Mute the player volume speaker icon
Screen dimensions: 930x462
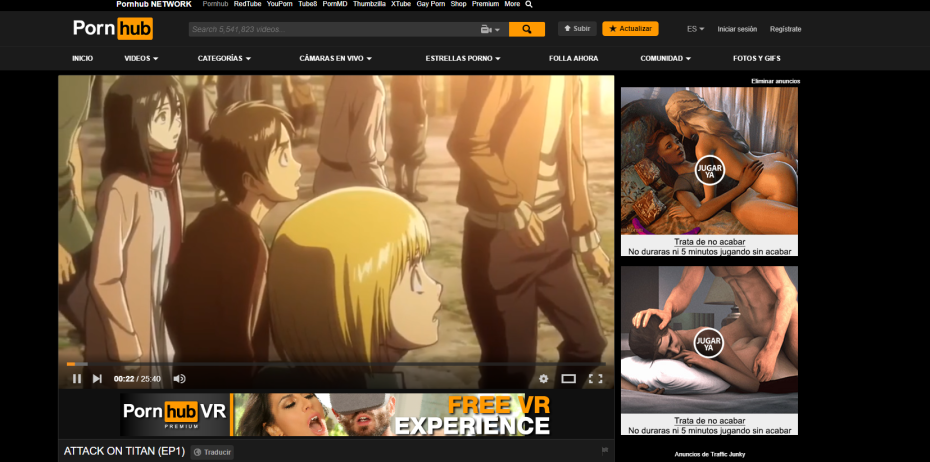click(179, 379)
